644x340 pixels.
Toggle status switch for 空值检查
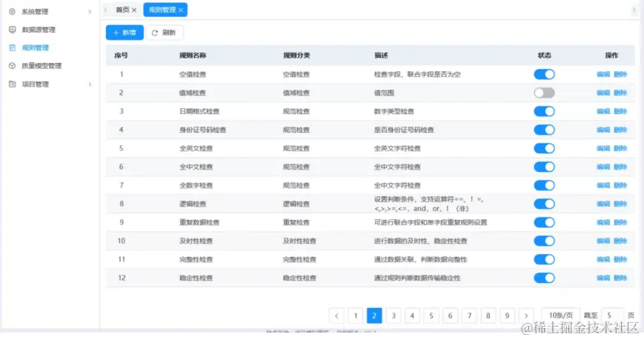[544, 74]
